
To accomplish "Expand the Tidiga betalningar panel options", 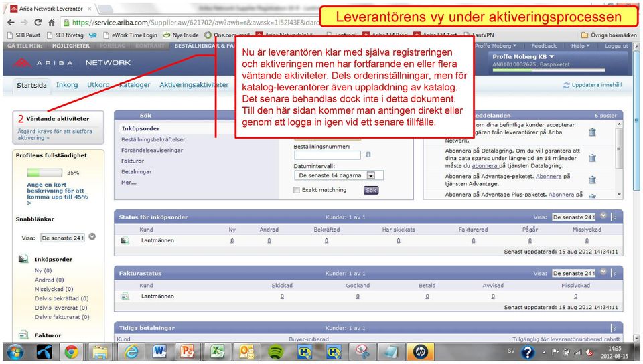I will click(614, 328).
